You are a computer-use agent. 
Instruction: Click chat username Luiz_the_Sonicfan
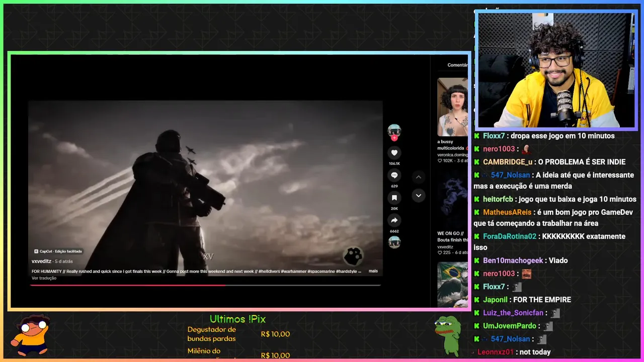point(513,313)
